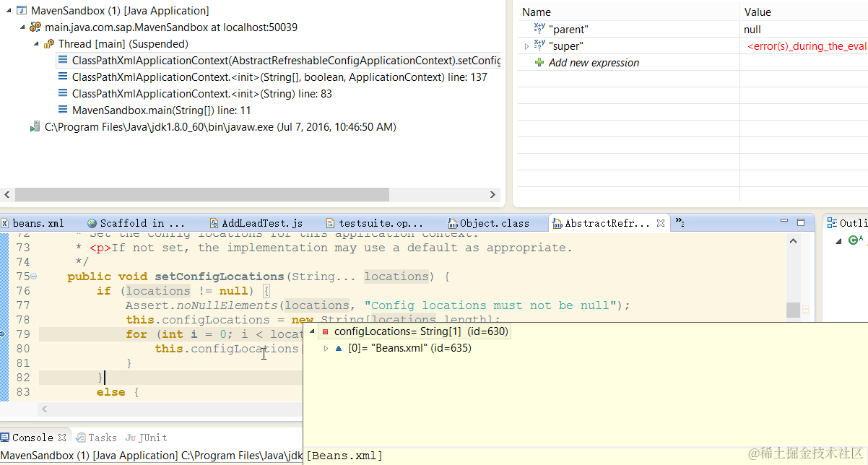868x465 pixels.
Task: Click the class file icon on Object.class tab
Action: [x=452, y=223]
